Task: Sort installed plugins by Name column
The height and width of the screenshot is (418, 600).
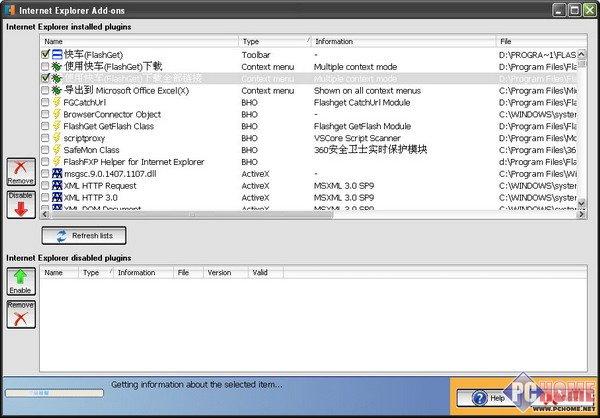Action: 139,41
